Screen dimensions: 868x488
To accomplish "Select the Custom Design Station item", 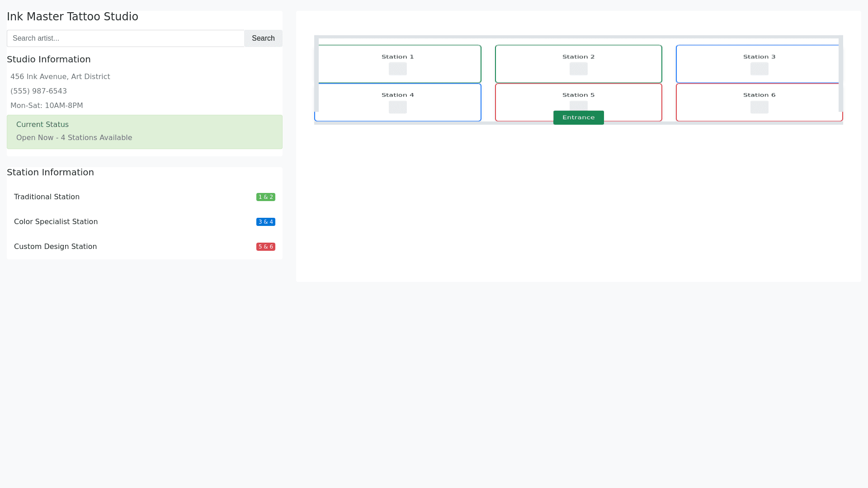I will (55, 247).
